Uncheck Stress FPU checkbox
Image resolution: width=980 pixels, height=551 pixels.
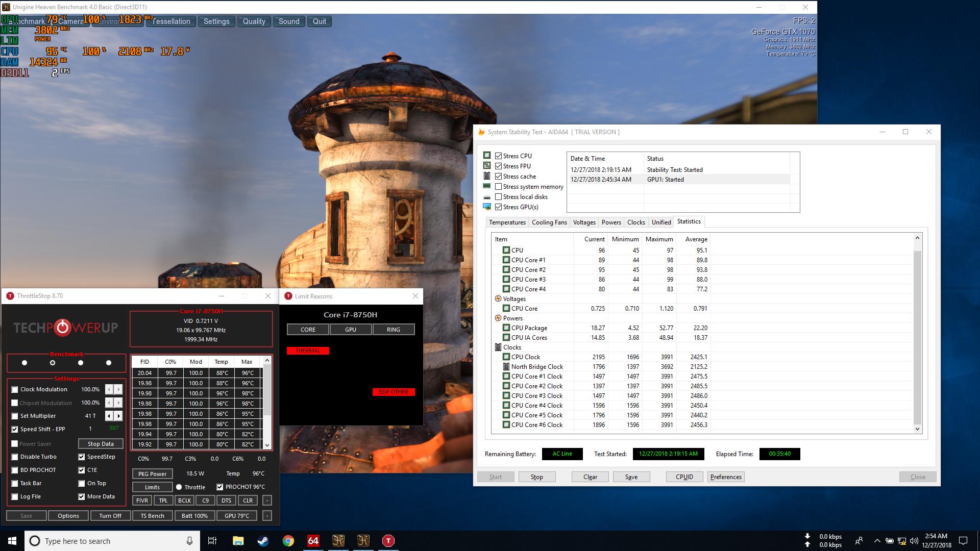click(499, 166)
